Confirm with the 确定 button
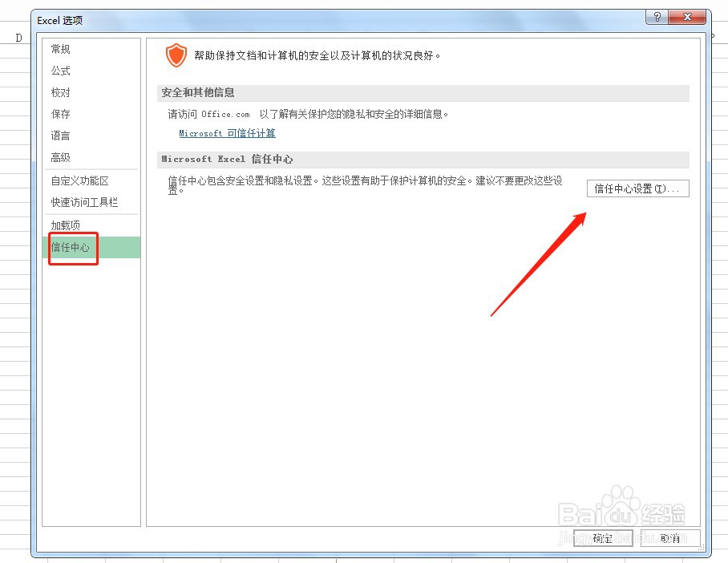Image resolution: width=728 pixels, height=563 pixels. pyautogui.click(x=603, y=538)
